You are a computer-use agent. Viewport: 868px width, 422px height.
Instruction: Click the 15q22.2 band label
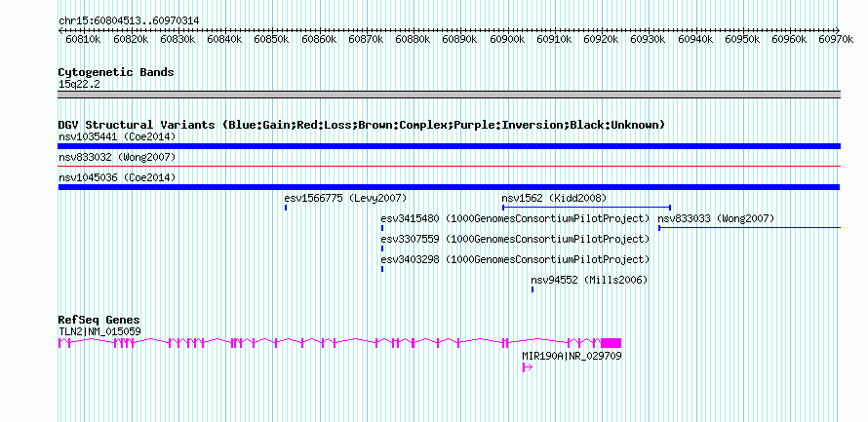tap(79, 85)
